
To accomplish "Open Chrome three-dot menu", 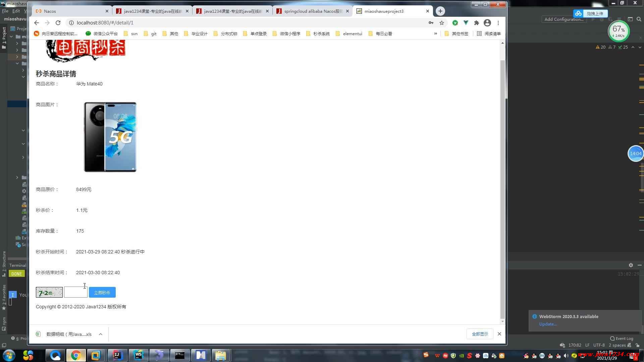I will (498, 23).
